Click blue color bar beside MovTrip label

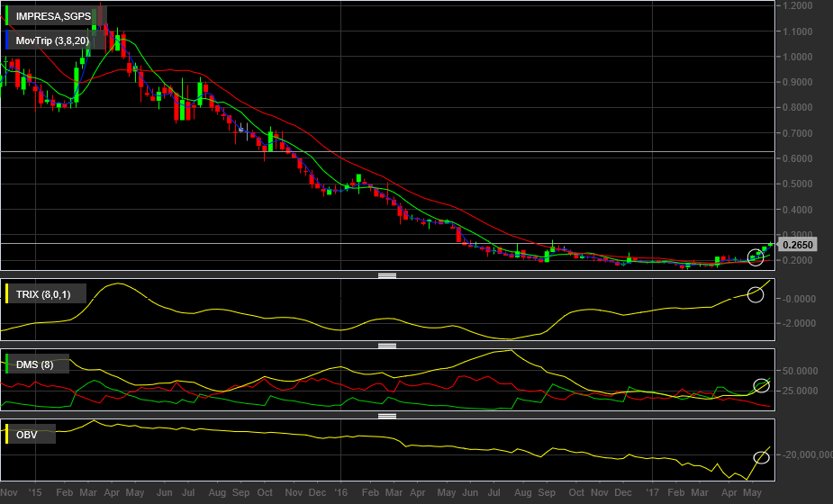(8, 40)
